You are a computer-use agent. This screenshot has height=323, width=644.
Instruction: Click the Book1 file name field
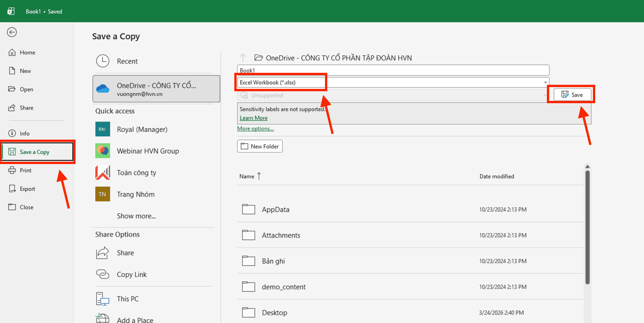point(393,70)
